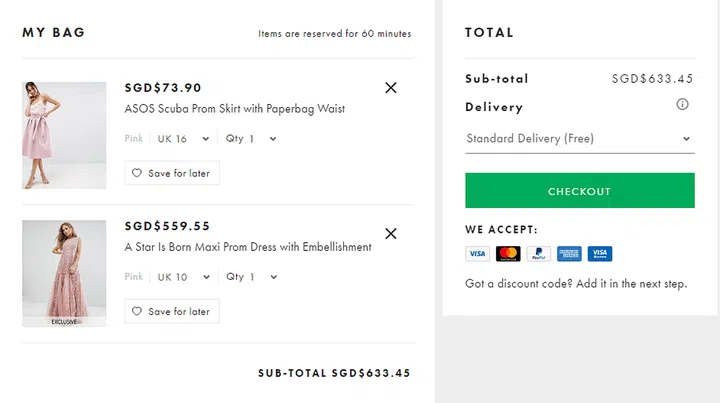Viewport: 720px width, 403px height.
Task: Change quantity of the Maxi Prom Dress
Action: [x=251, y=277]
